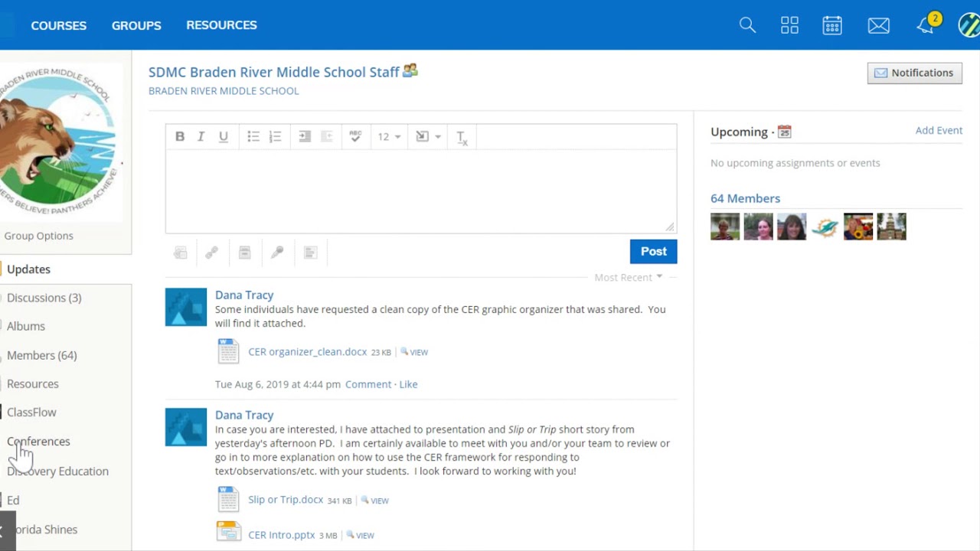Open the font size 12 dropdown
The height and width of the screenshot is (551, 980).
[389, 136]
